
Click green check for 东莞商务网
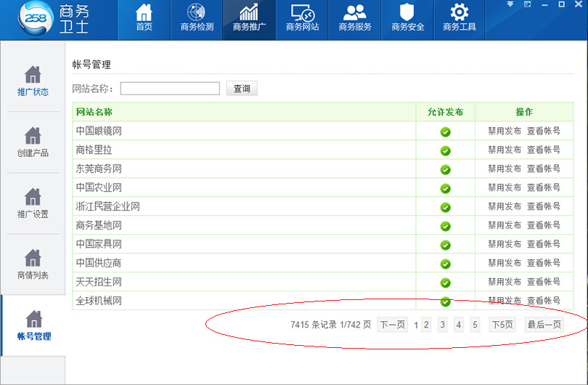point(446,169)
